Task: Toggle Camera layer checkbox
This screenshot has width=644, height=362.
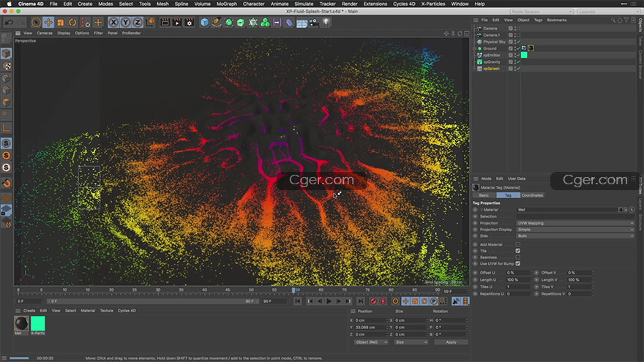Action: 511,29
